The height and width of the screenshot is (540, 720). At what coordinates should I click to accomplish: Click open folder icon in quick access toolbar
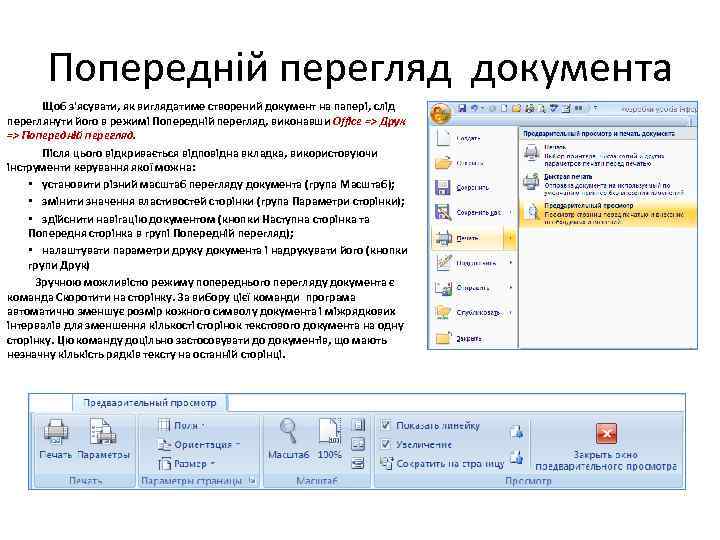click(x=516, y=109)
